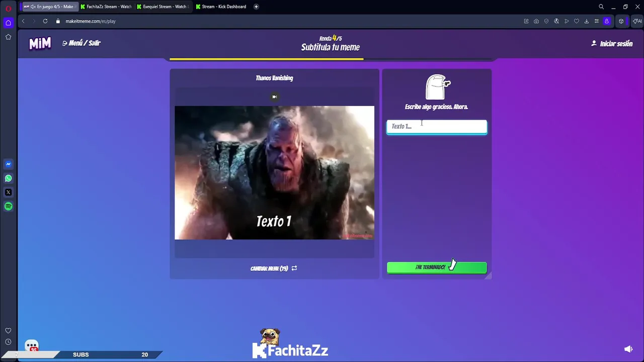Click Menú / Salir to exit game
Screen dimensions: 644x362
(x=82, y=43)
